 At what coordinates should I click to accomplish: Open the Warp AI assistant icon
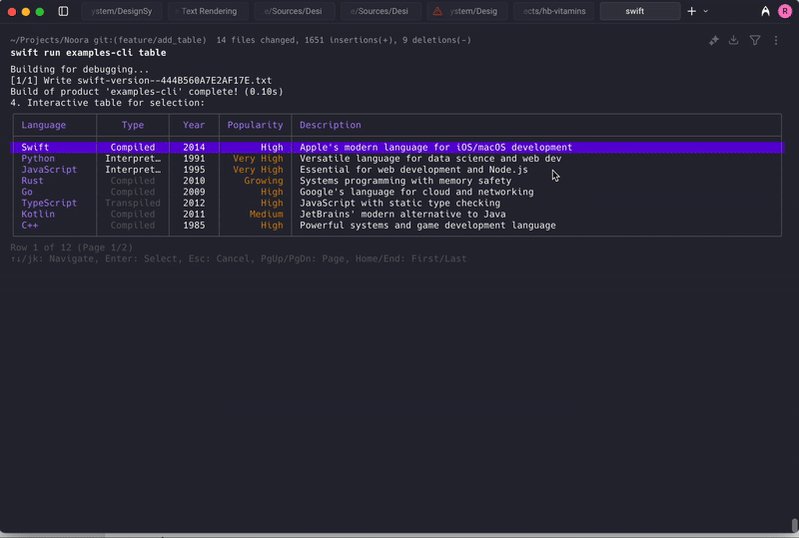click(765, 11)
